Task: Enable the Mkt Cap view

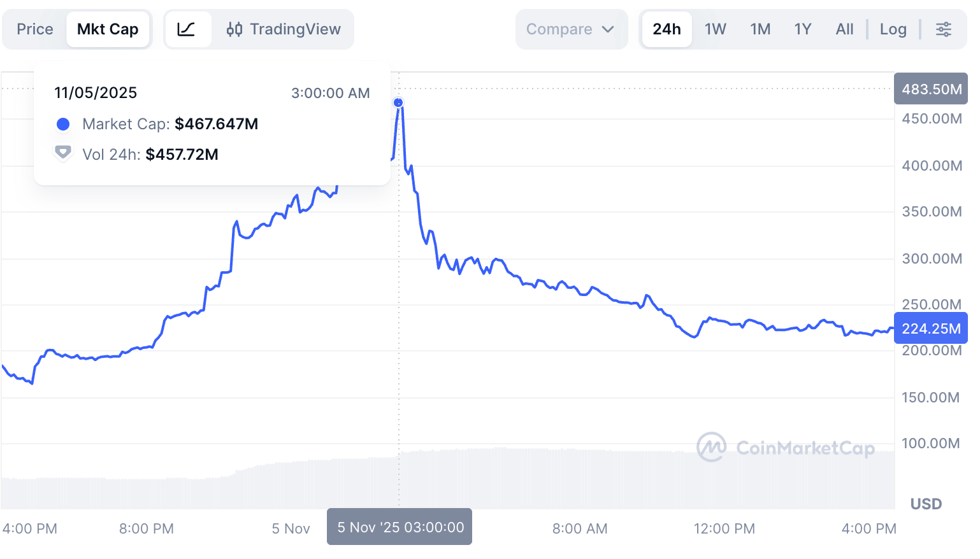Action: pos(108,29)
